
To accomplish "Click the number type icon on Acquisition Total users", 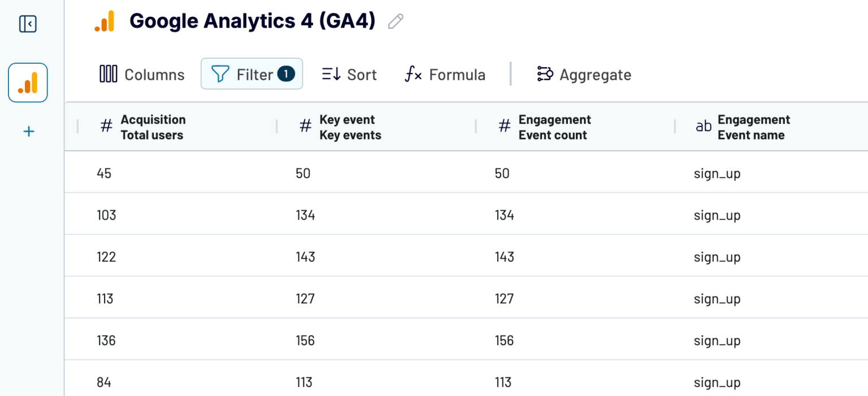I will tap(106, 127).
